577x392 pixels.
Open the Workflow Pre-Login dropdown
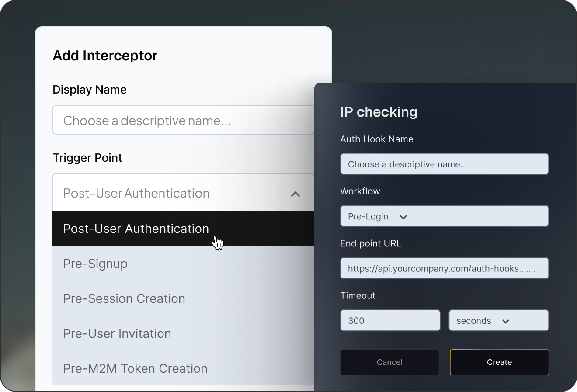pyautogui.click(x=445, y=216)
